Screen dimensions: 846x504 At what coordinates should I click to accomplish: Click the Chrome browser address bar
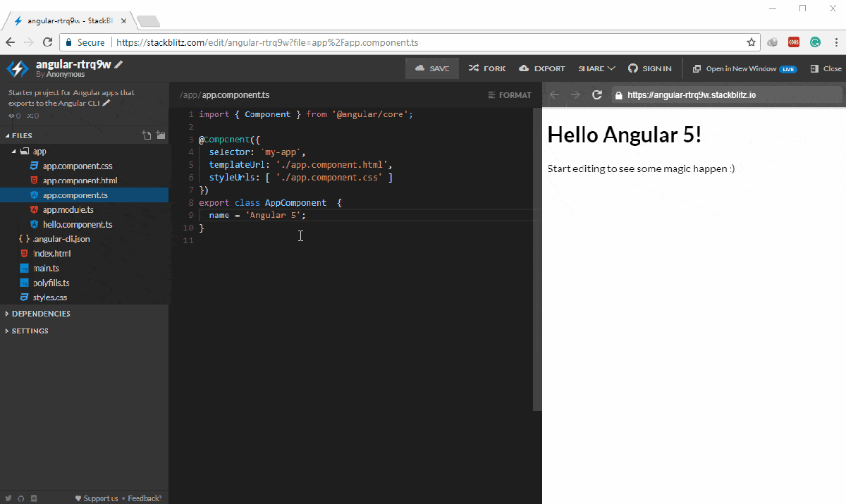(x=410, y=42)
